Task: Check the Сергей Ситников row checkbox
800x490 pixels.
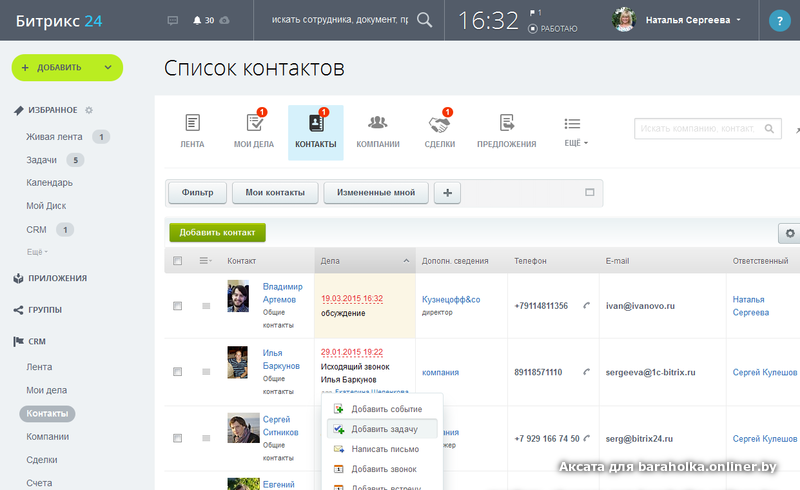Action: 178,438
